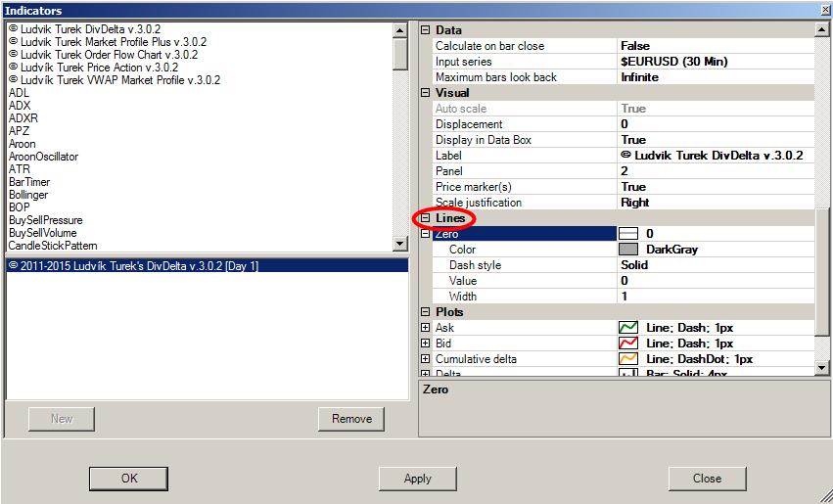Viewport: 833px width, 504px height.
Task: Click the property grid scroll down arrow
Action: [821, 368]
